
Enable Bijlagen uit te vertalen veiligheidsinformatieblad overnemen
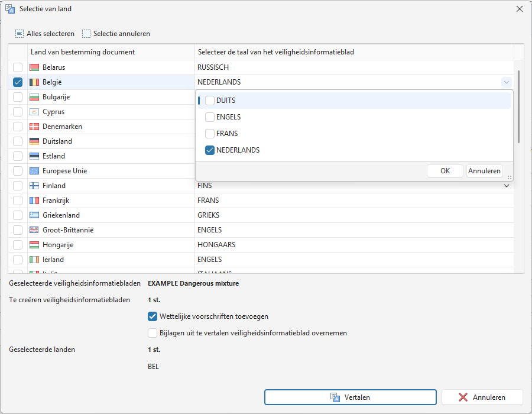pyautogui.click(x=153, y=333)
